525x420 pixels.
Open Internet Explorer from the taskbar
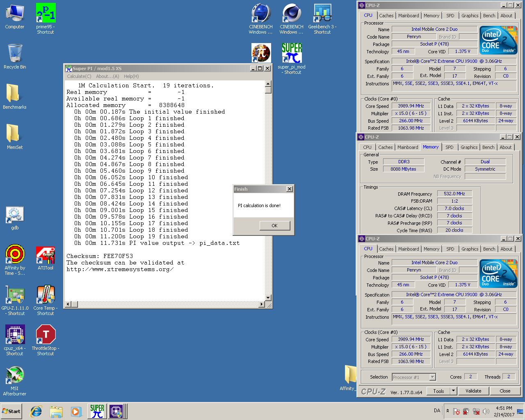tap(36, 411)
